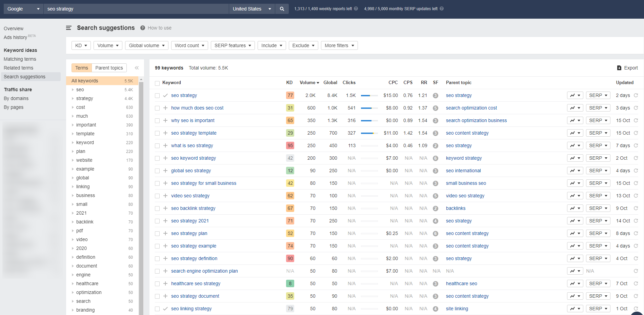Open the How to use link
The height and width of the screenshot is (315, 644).
tap(160, 28)
